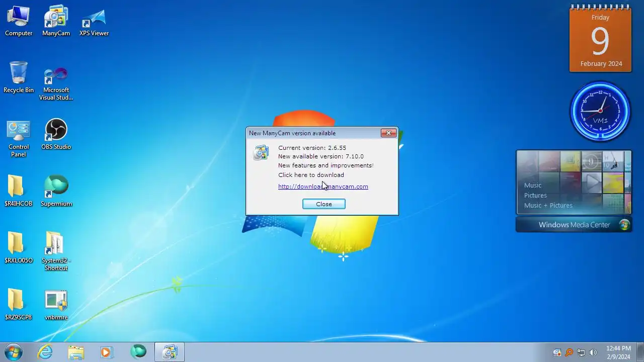
Task: Click 'Click here to download' text
Action: tap(311, 175)
